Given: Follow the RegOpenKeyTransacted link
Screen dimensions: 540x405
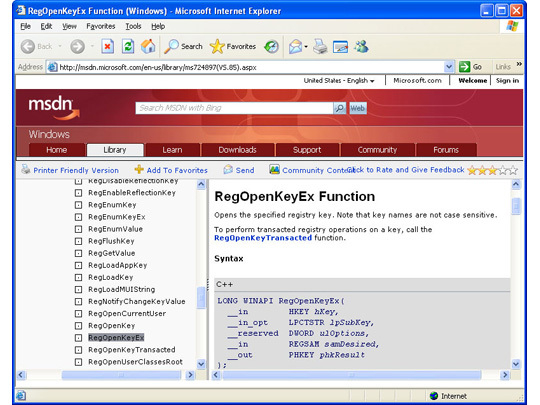Looking at the screenshot, I should (x=263, y=238).
